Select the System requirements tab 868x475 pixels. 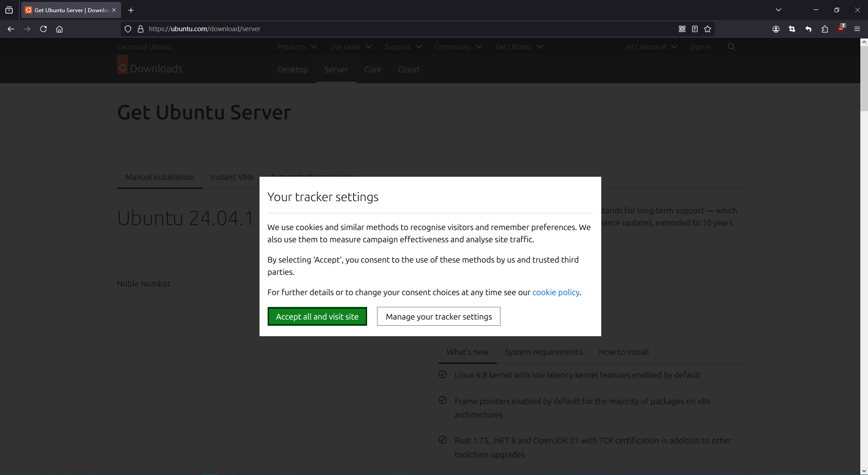coord(543,352)
